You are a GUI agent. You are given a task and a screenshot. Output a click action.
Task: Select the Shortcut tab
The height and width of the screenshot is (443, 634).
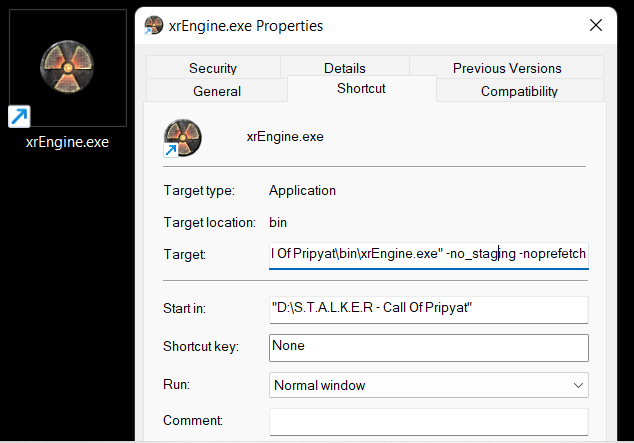pos(361,88)
